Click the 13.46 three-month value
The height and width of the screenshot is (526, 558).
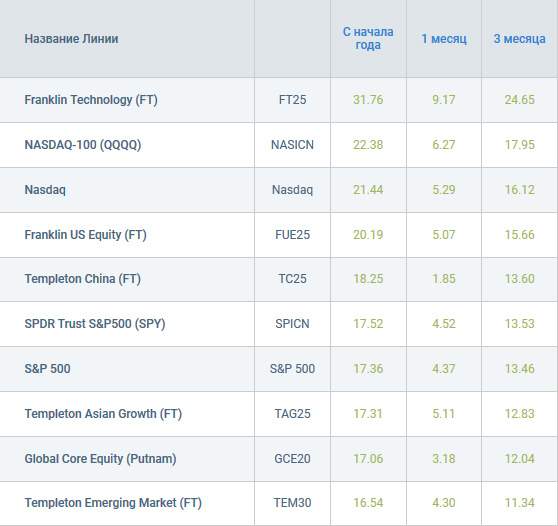click(520, 369)
